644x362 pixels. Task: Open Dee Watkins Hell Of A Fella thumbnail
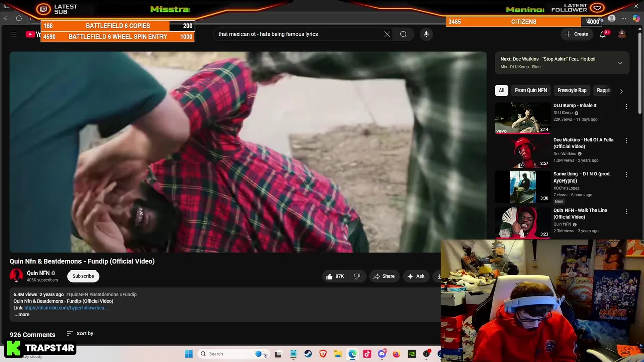pyautogui.click(x=523, y=152)
